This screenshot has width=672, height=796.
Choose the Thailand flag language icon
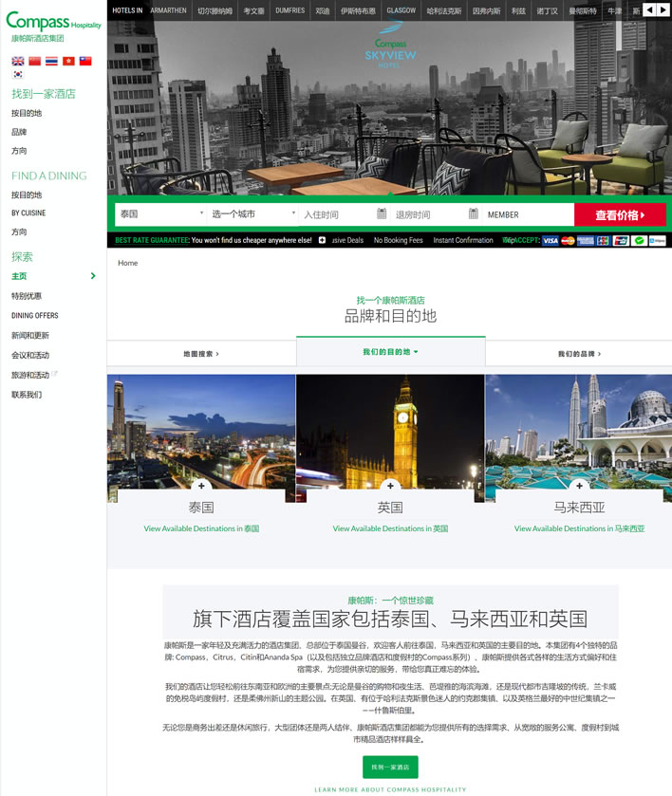51,61
